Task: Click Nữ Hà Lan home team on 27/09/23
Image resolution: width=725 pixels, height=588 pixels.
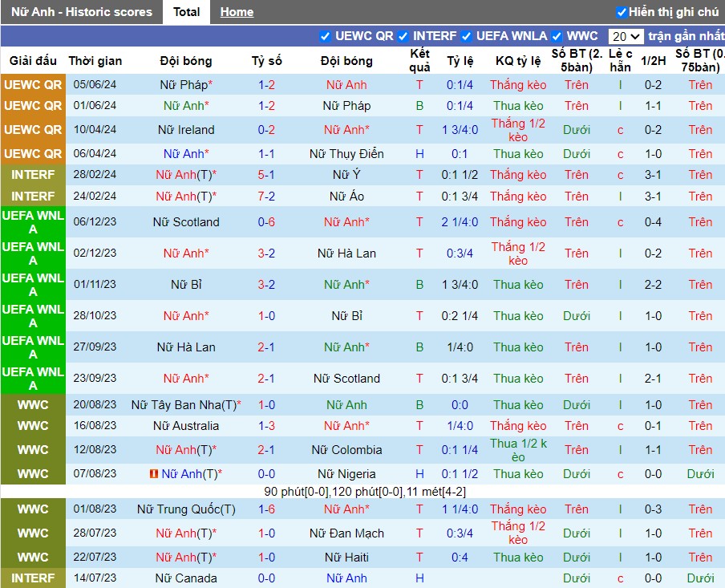Action: click(x=186, y=347)
